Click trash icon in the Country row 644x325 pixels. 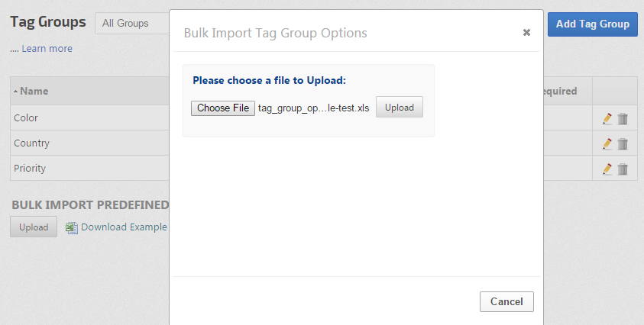tap(623, 143)
